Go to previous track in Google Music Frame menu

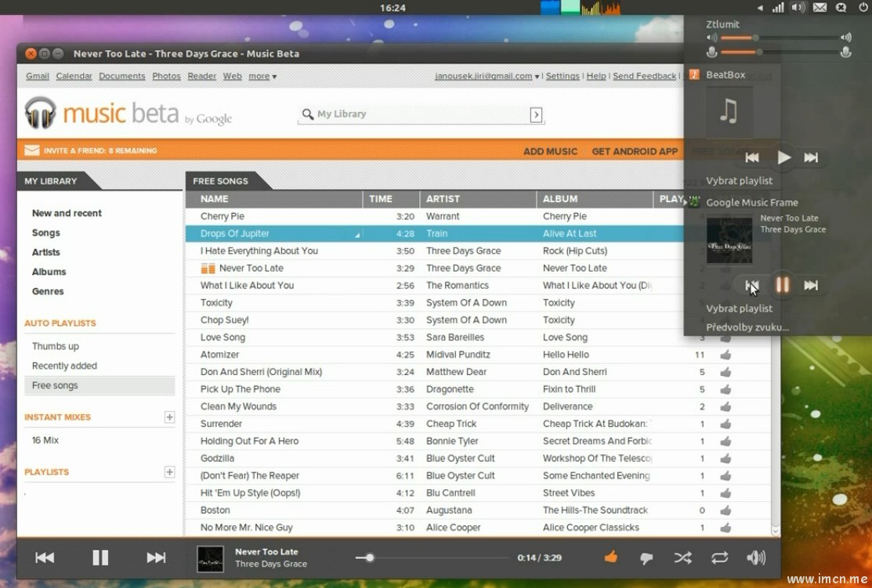pos(752,286)
